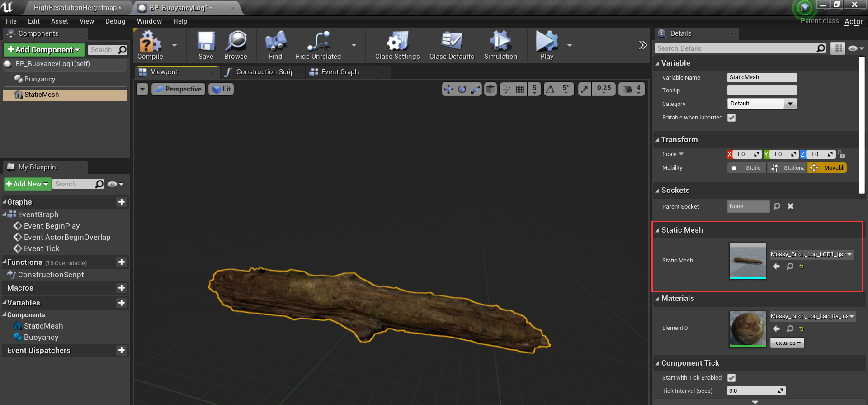Click Add Component button
This screenshot has width=868, height=405.
(x=44, y=50)
